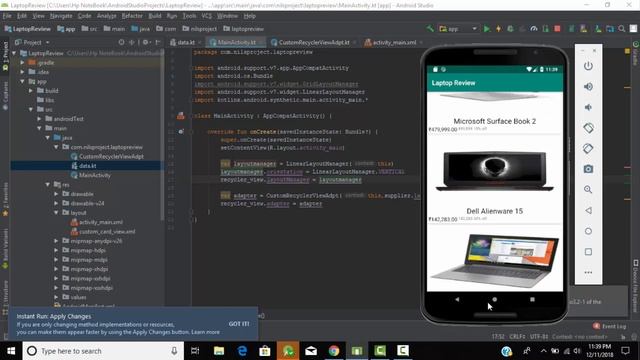Open the Refactor menu

[x=132, y=16]
